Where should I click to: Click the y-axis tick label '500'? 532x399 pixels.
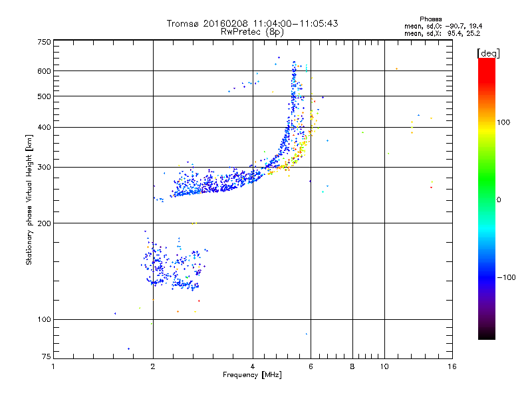[44, 96]
